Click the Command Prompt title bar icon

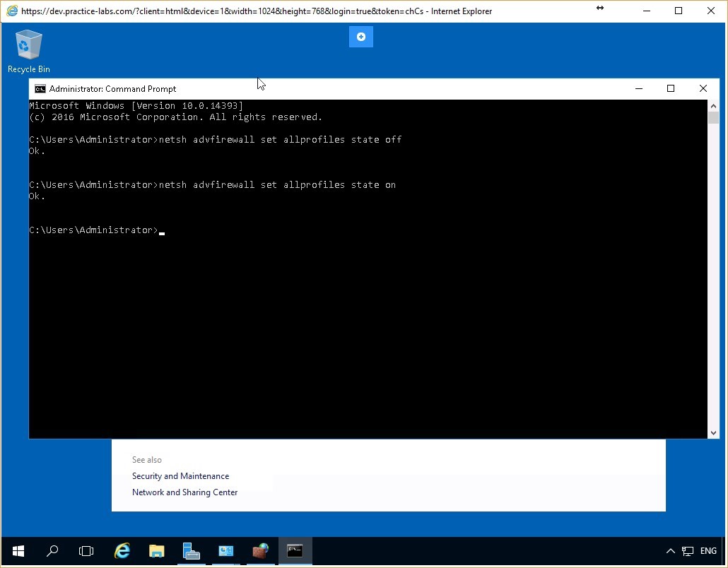pyautogui.click(x=40, y=88)
